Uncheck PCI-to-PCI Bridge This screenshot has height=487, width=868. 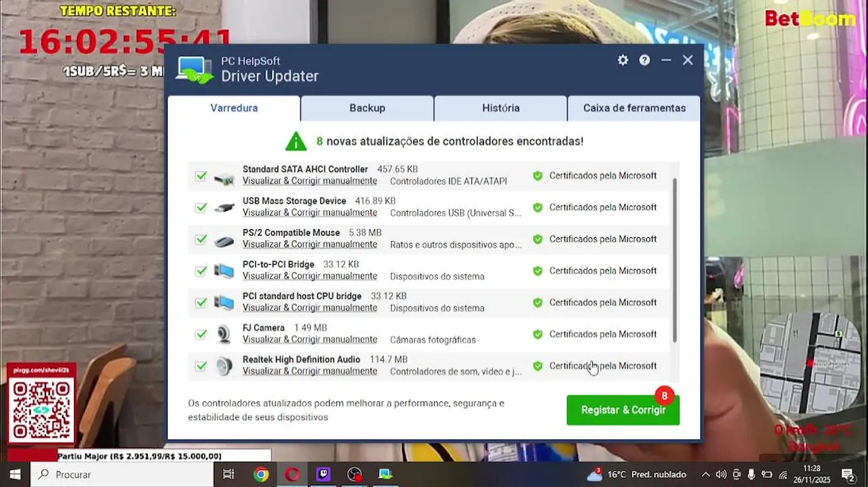coord(201,271)
